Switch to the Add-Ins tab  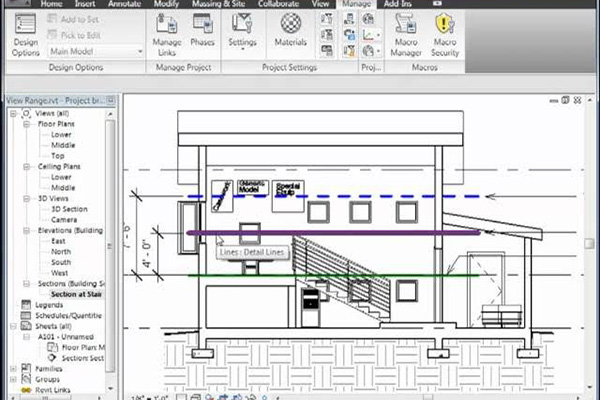(x=398, y=4)
